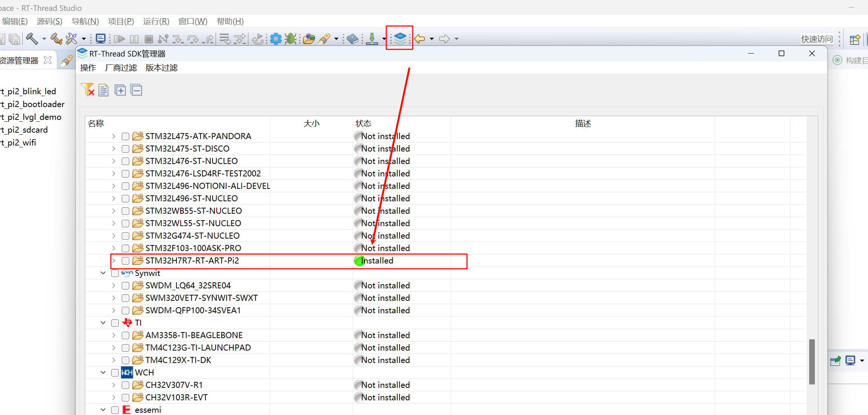Click the Collapse All minus icon

pyautogui.click(x=136, y=90)
